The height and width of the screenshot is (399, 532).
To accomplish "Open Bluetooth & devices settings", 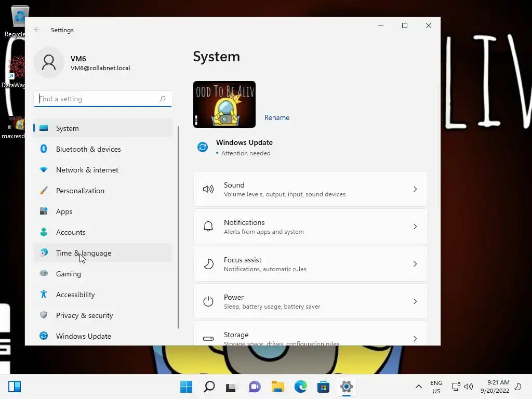I will 103,149.
